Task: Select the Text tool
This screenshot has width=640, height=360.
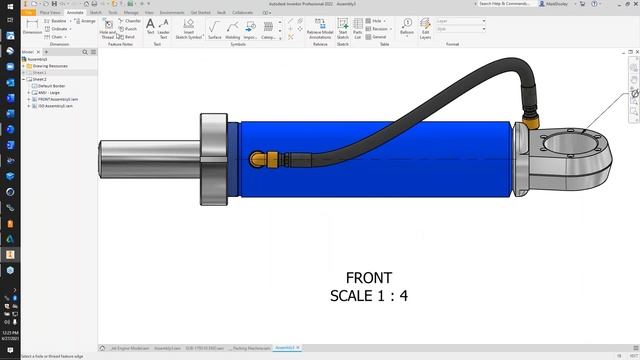Action: [150, 28]
